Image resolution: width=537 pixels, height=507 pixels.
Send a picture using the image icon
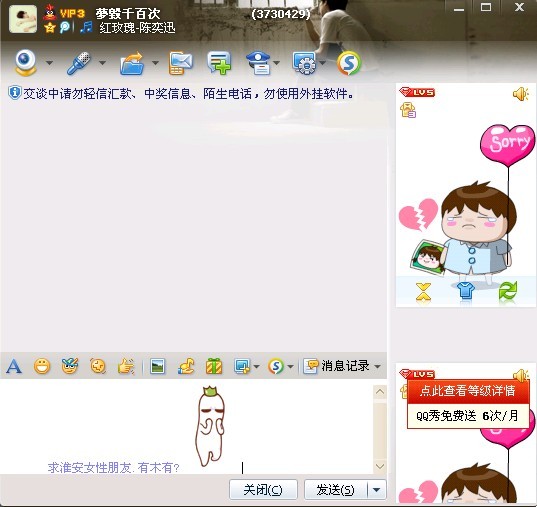[158, 366]
